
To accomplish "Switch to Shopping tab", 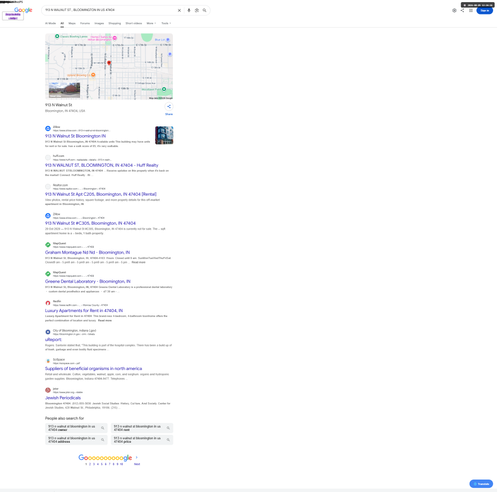I will point(115,23).
